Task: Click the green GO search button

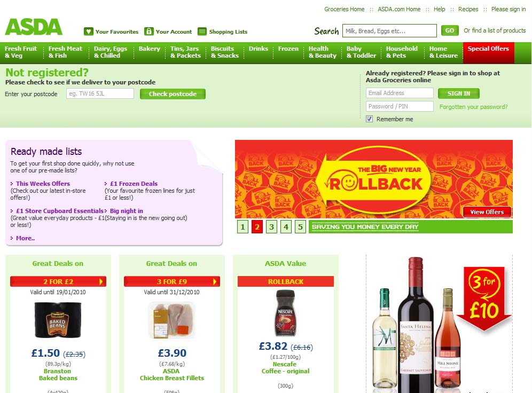Action: pos(450,30)
